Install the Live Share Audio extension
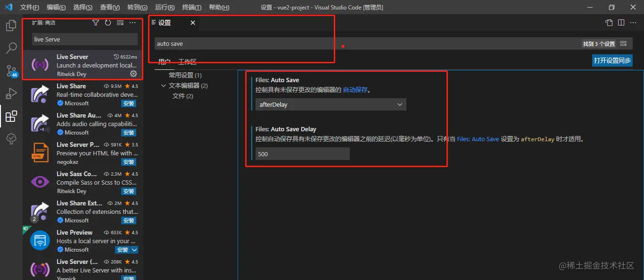This screenshot has width=644, height=280. (129, 133)
